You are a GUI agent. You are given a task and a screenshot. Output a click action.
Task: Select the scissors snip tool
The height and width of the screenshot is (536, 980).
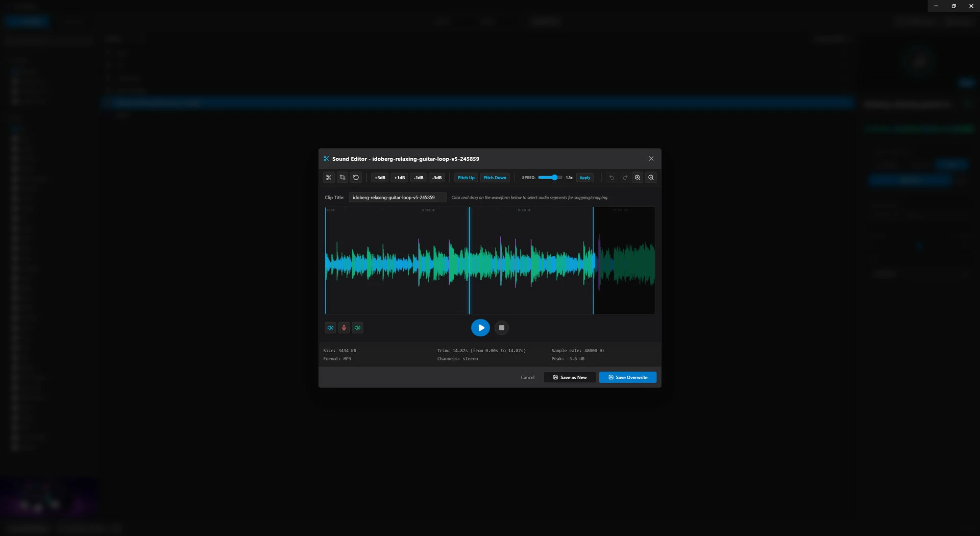coord(329,178)
